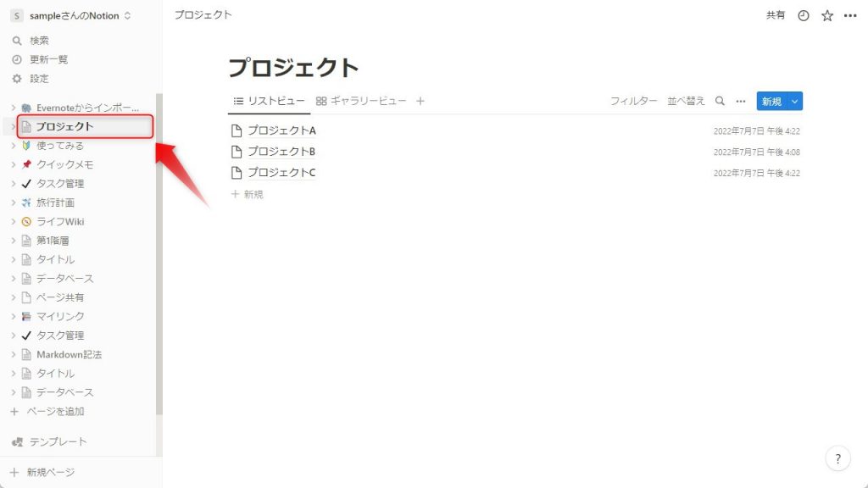
Task: Click プロジェクト breadcrumb in top bar
Action: 203,15
